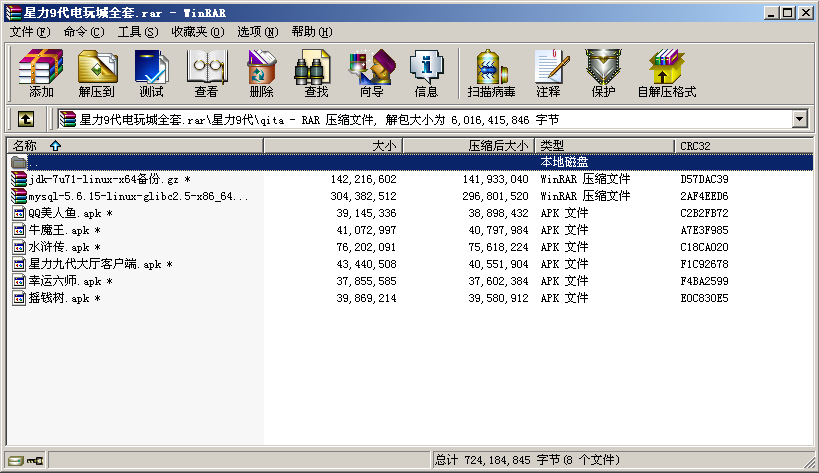Select the 牛魔王.apk file
This screenshot has width=819, height=473.
(64, 230)
